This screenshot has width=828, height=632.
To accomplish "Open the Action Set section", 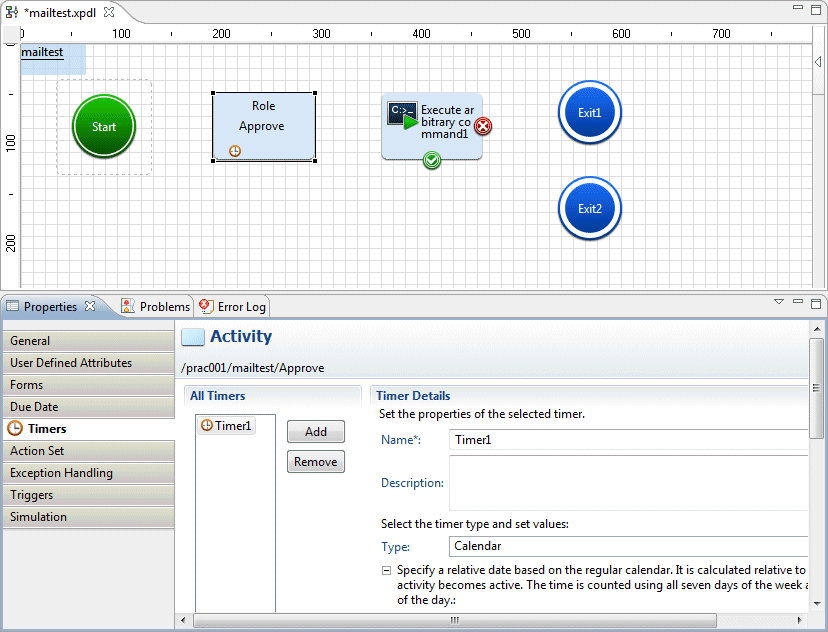I will coord(89,451).
